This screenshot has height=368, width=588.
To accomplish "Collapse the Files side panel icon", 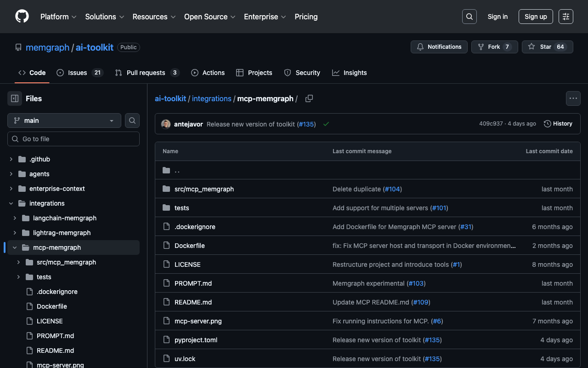I will tap(15, 98).
